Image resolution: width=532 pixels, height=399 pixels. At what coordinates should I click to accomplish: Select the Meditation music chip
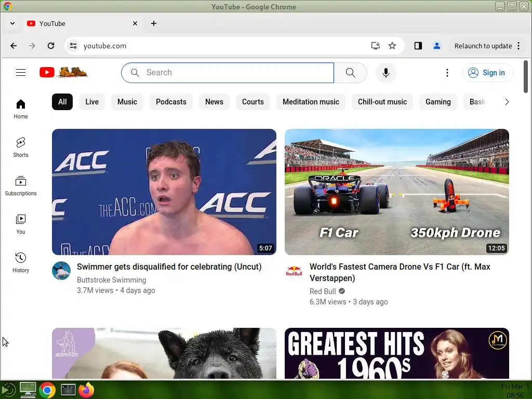coord(311,102)
